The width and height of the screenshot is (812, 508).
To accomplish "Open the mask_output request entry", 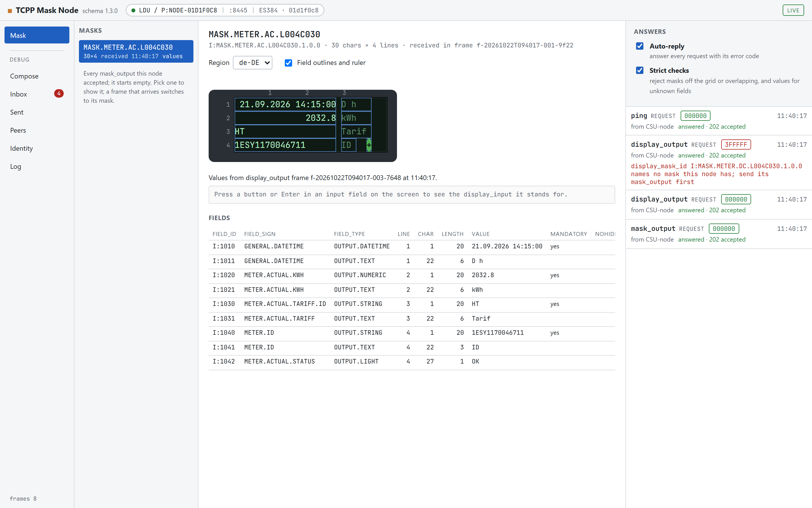I will pos(719,234).
